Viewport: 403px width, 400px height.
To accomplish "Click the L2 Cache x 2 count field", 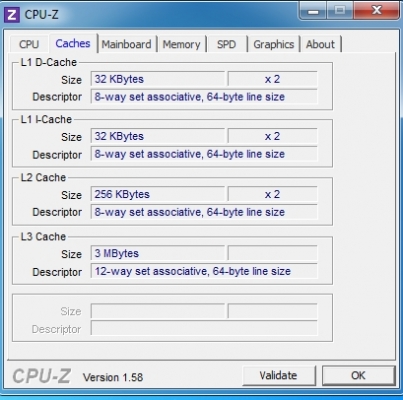I will [x=272, y=194].
